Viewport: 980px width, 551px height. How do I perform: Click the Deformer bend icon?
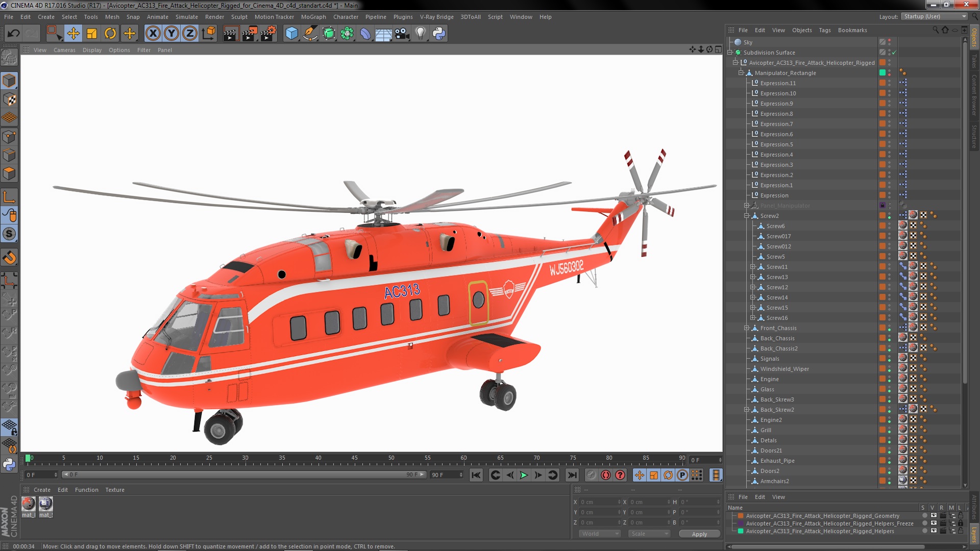tap(365, 34)
